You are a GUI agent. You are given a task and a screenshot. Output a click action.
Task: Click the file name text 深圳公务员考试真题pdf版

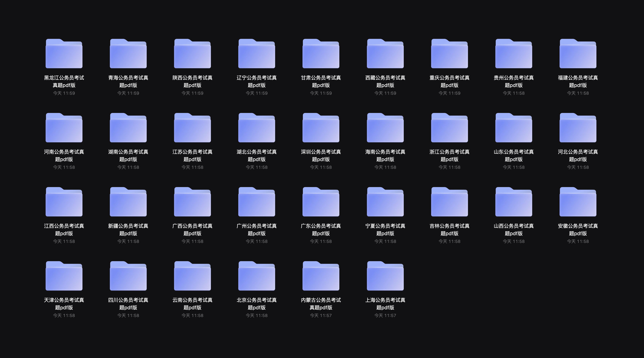click(321, 155)
